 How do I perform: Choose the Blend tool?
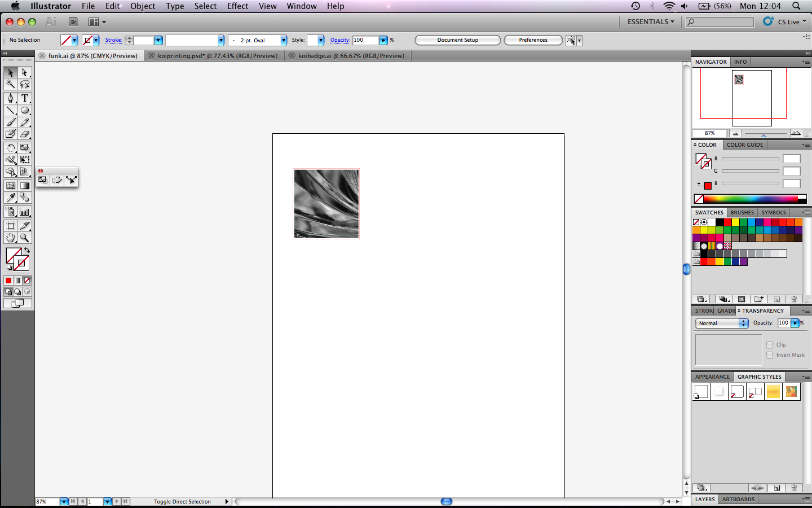pos(24,198)
